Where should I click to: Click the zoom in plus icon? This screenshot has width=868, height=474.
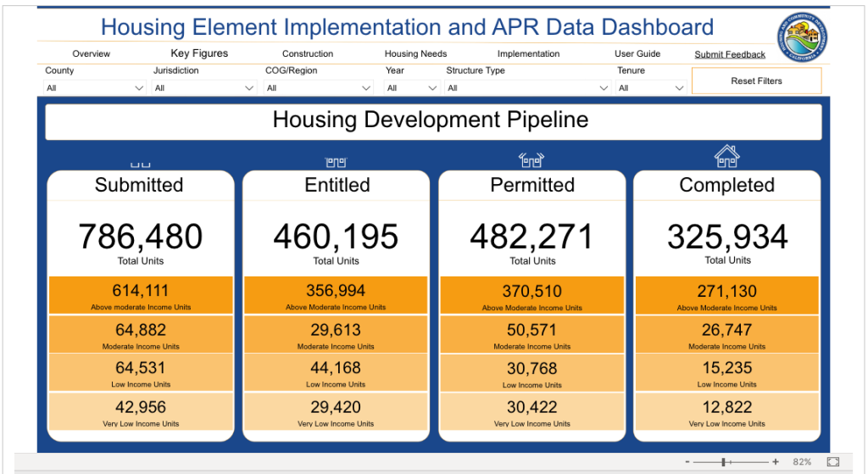(775, 462)
